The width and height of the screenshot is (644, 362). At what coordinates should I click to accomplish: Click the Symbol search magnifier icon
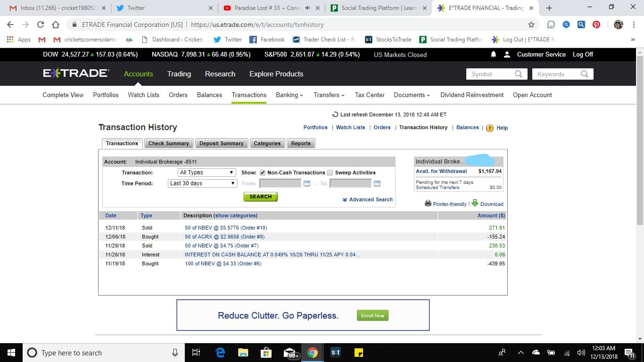[x=519, y=74]
